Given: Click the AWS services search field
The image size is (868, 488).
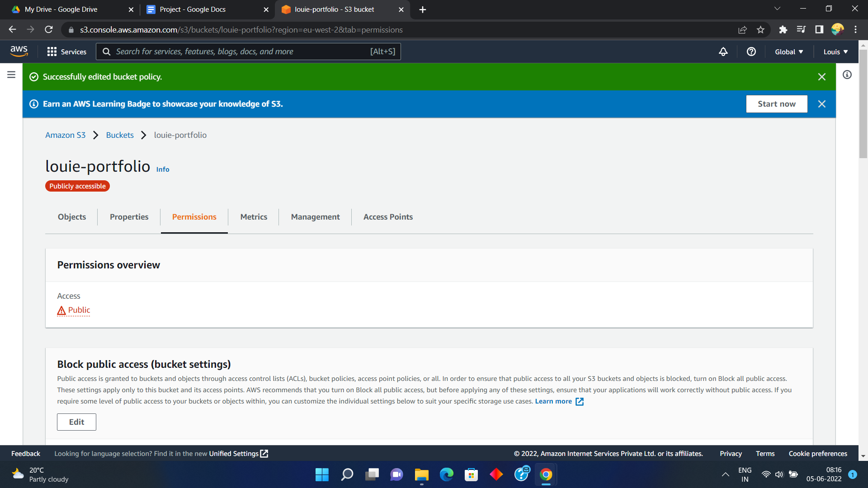Looking at the screenshot, I should 242,52.
